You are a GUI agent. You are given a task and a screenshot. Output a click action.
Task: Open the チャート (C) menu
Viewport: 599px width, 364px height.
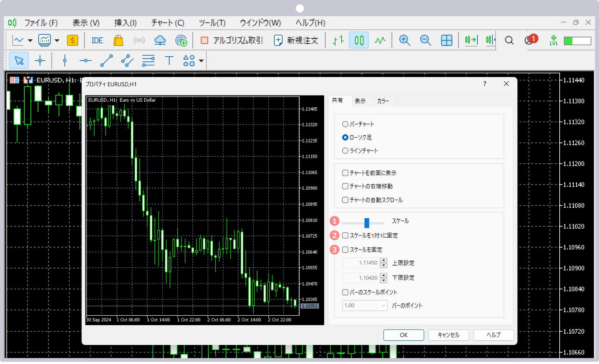click(168, 23)
